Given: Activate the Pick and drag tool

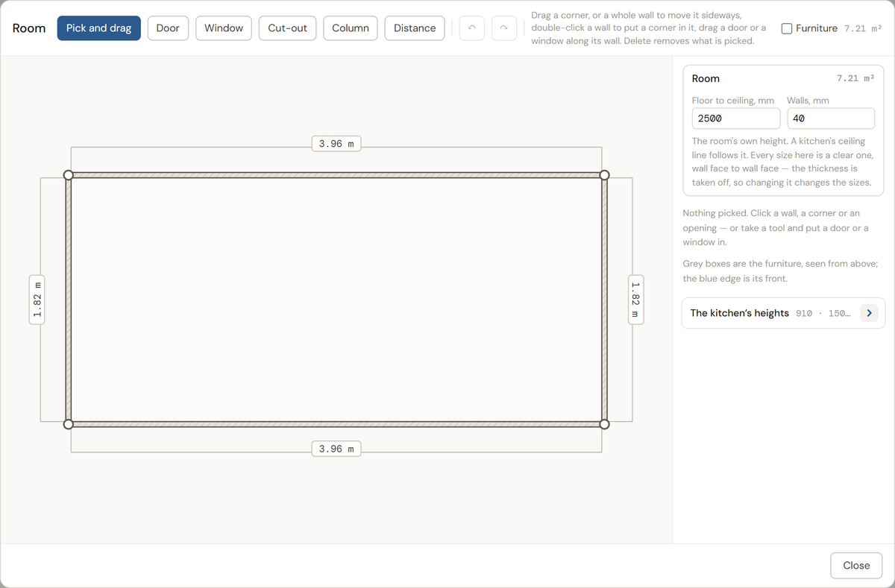Looking at the screenshot, I should pyautogui.click(x=98, y=28).
